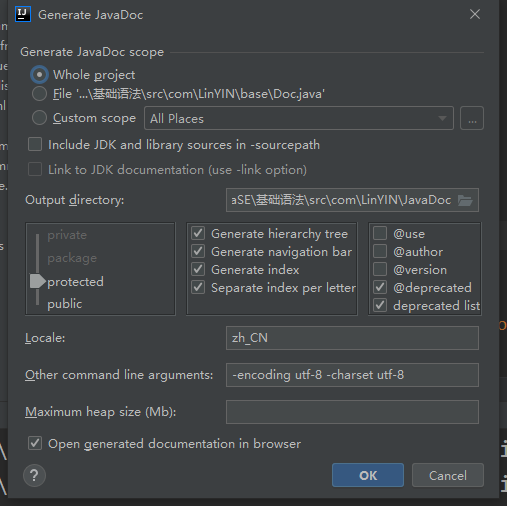Set visibility level to private
This screenshot has width=507, height=506.
point(67,235)
